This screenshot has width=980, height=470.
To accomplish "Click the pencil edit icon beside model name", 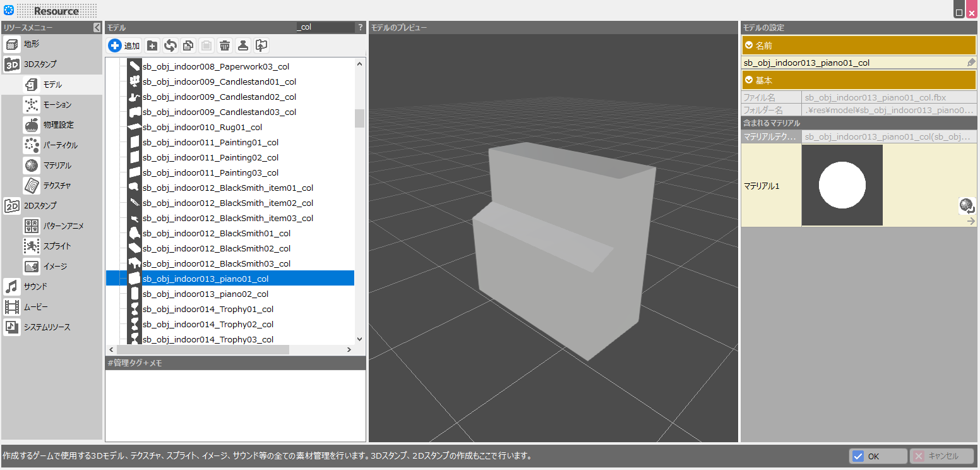I will coord(971,63).
